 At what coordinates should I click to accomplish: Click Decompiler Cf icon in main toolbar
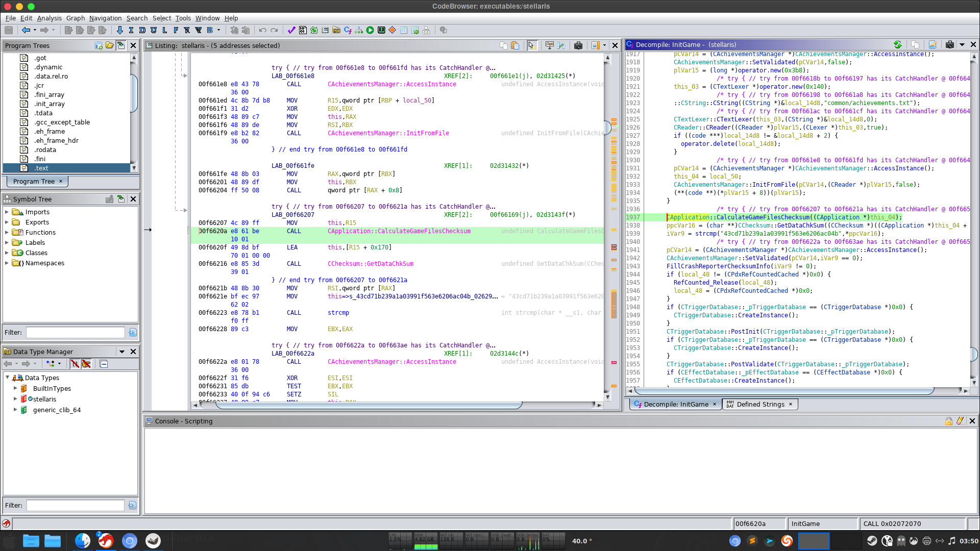coord(348,30)
